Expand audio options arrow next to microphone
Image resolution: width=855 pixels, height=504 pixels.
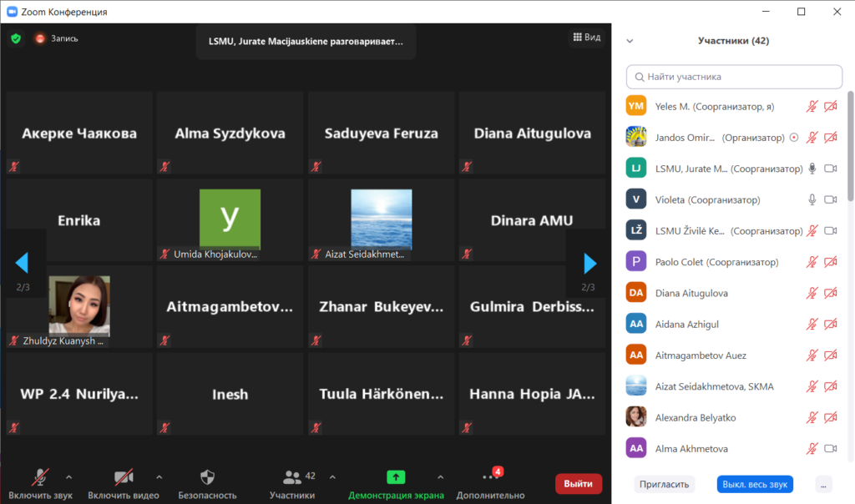coord(68,477)
